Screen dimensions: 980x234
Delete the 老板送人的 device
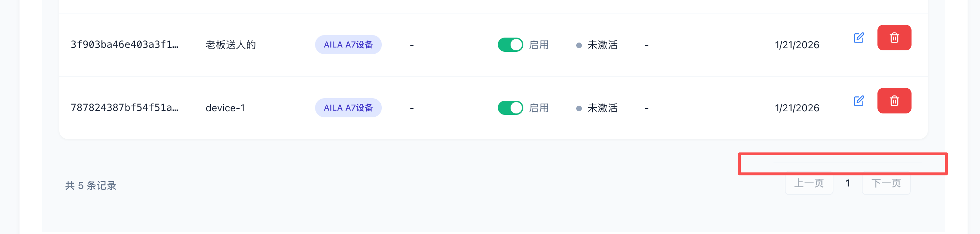tap(894, 38)
